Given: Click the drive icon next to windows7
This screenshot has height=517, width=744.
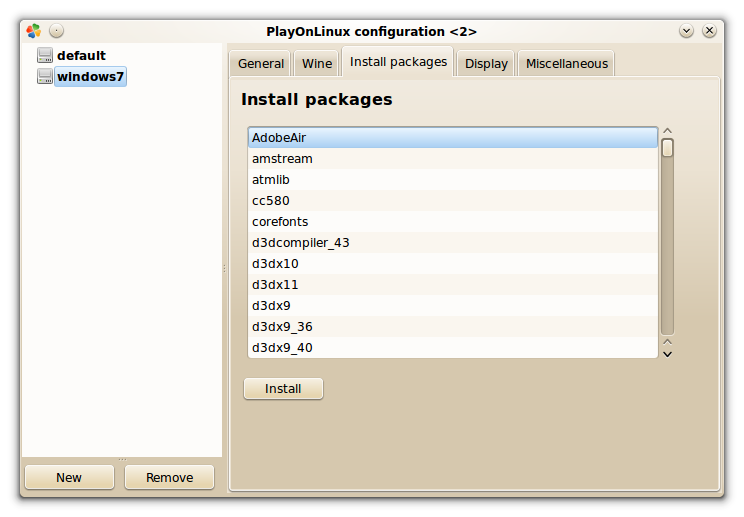Looking at the screenshot, I should [45, 76].
